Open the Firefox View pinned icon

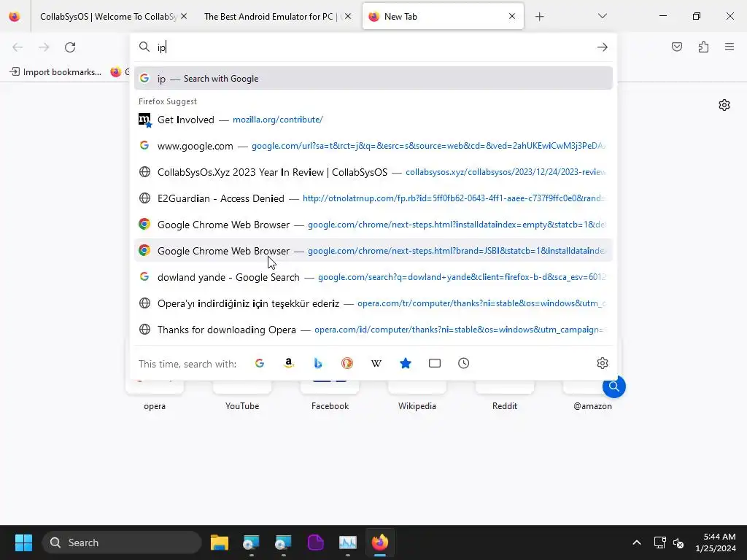15,17
